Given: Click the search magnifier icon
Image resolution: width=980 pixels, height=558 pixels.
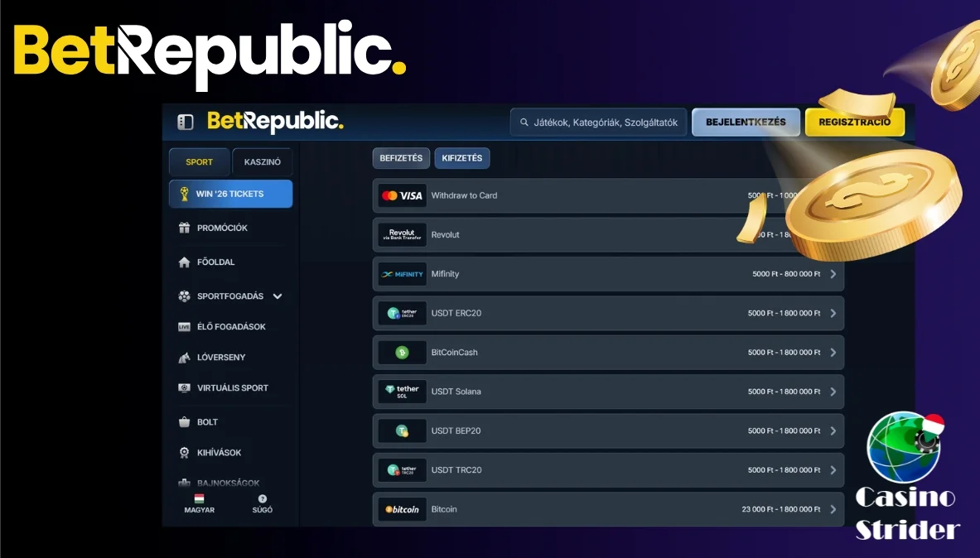Looking at the screenshot, I should pos(524,123).
